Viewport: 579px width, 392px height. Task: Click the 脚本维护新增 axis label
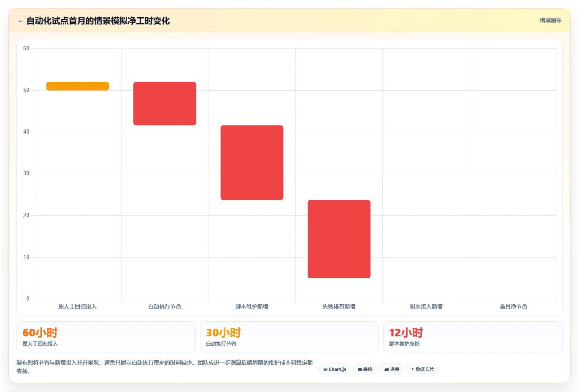tap(252, 306)
